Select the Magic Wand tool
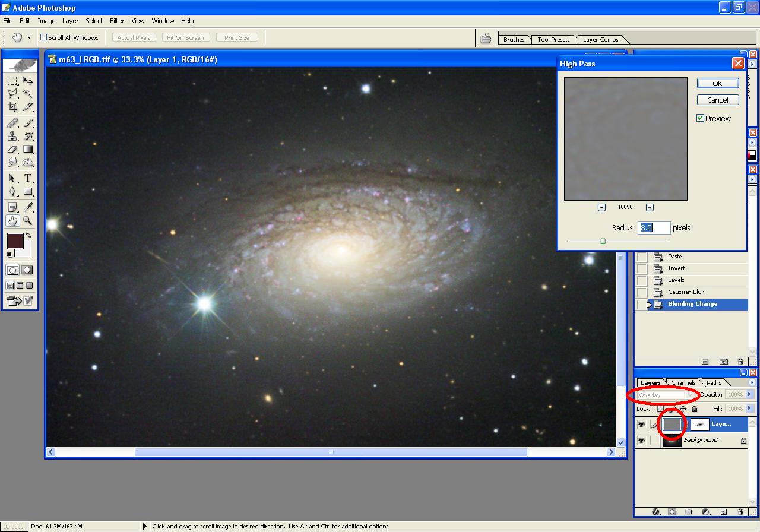This screenshot has height=532, width=760. coord(27,94)
